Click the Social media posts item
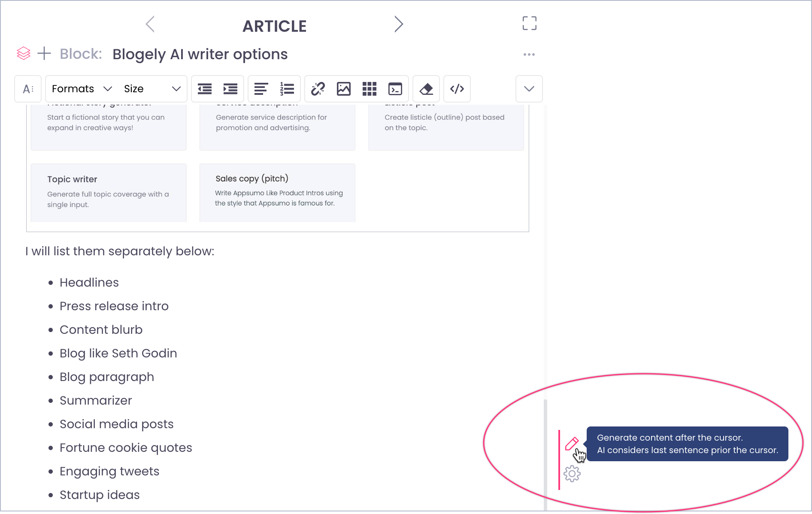Viewport: 812px width, 514px height. pos(117,424)
